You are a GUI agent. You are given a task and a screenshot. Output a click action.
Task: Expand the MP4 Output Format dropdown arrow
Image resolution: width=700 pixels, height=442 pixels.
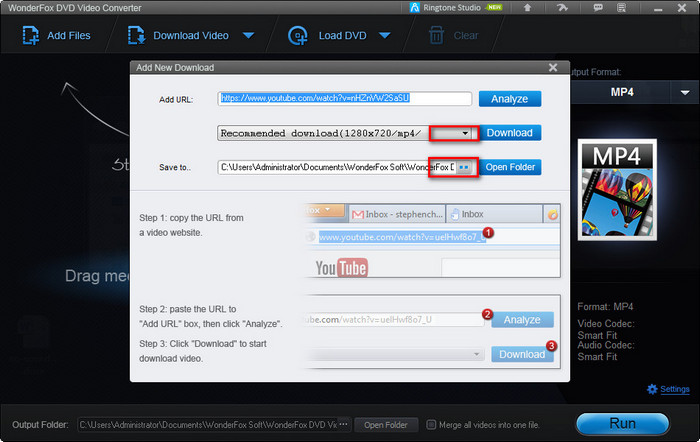click(x=685, y=92)
